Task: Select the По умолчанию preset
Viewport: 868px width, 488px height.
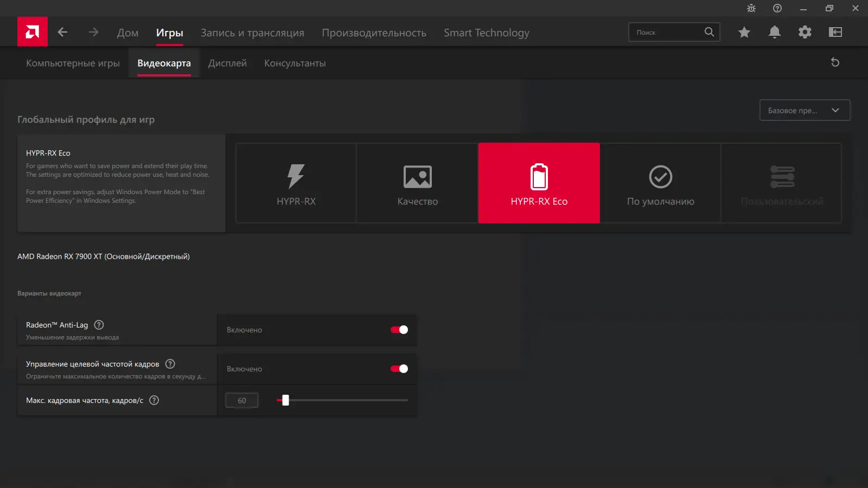Action: pyautogui.click(x=660, y=183)
